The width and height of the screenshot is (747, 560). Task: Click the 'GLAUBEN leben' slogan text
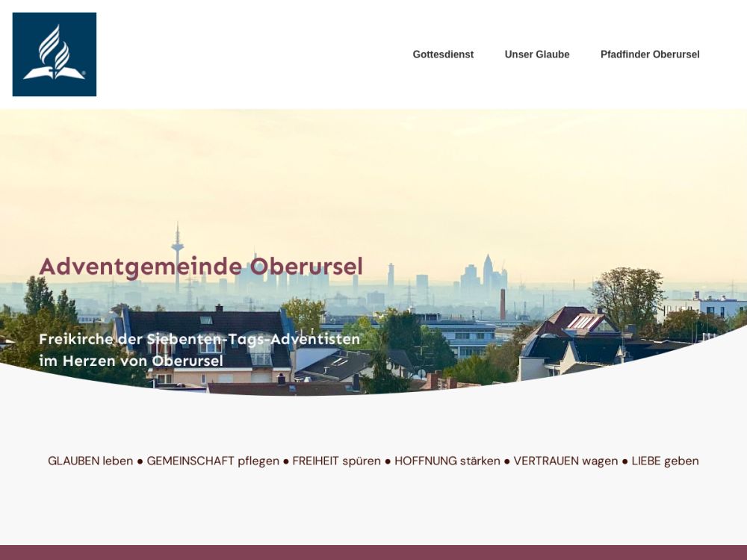click(x=90, y=461)
